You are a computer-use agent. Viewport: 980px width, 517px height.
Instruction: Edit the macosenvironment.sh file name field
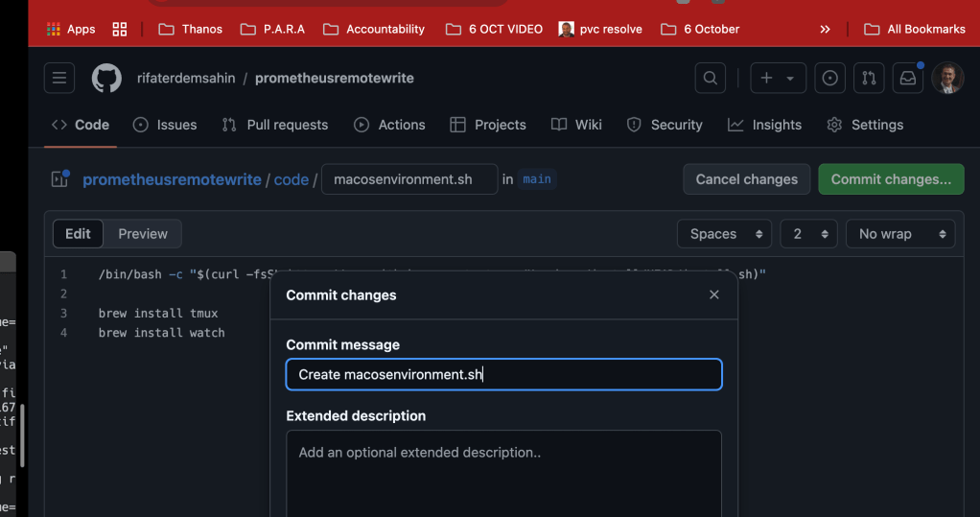409,179
